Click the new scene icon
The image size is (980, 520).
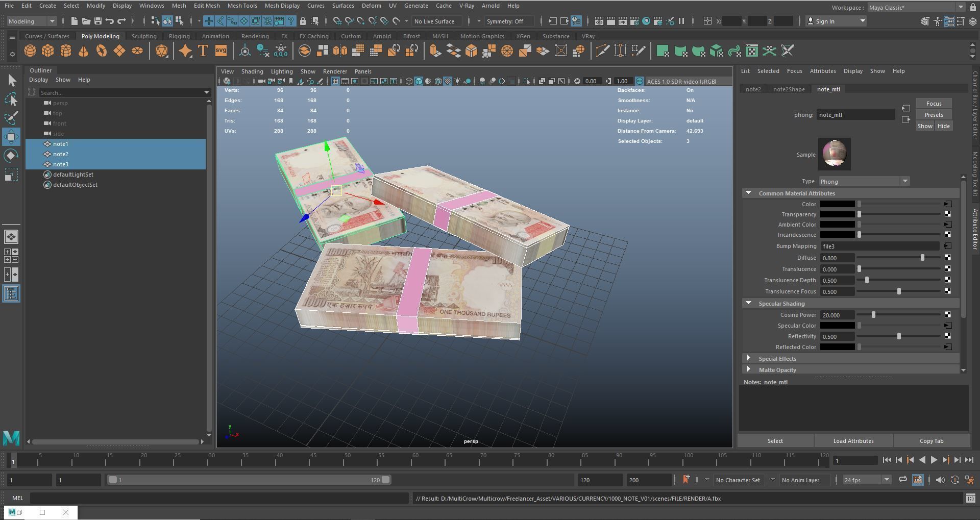[74, 21]
